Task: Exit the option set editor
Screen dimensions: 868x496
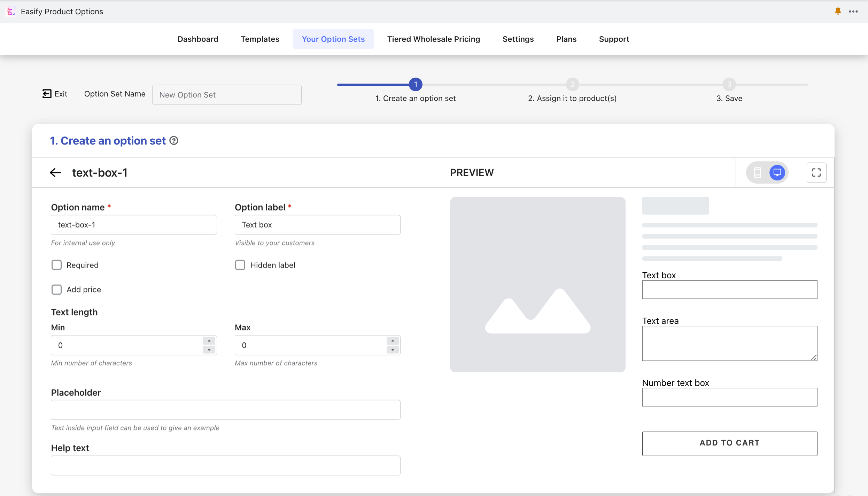Action: 54,93
